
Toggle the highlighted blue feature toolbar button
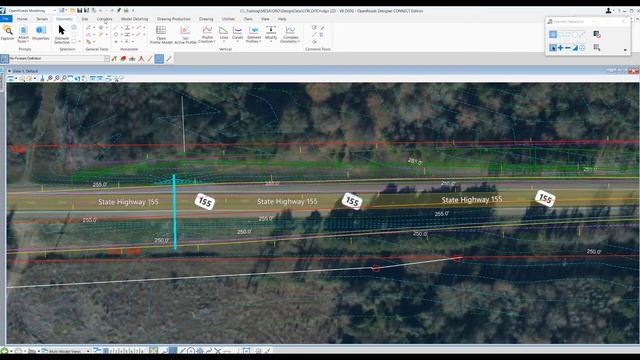click(159, 59)
